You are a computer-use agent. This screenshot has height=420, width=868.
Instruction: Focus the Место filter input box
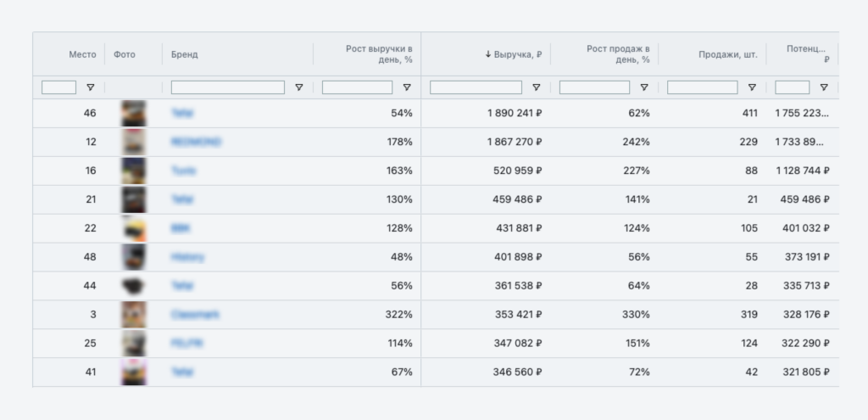[x=58, y=87]
